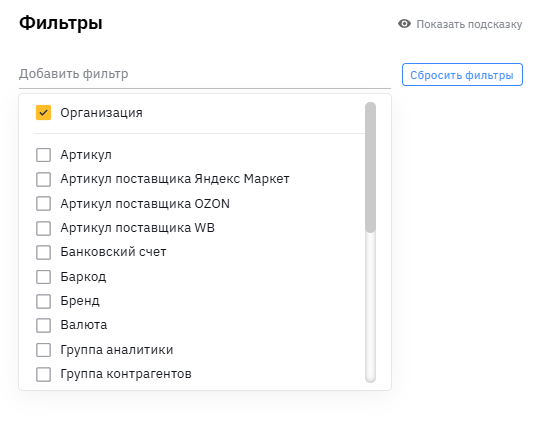Screen dimensions: 544x426
Task: Enable the Банковский счет filter
Action: (43, 252)
